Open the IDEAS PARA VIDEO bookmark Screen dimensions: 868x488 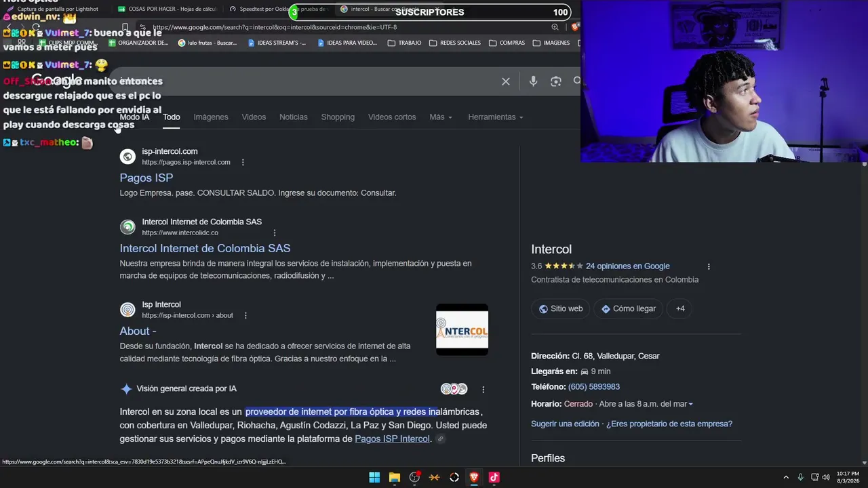(x=347, y=43)
